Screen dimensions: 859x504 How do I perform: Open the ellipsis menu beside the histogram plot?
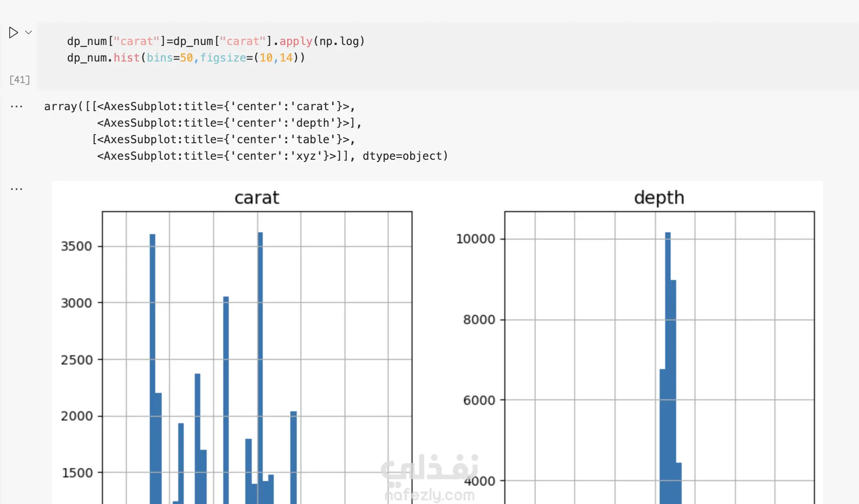pos(17,189)
